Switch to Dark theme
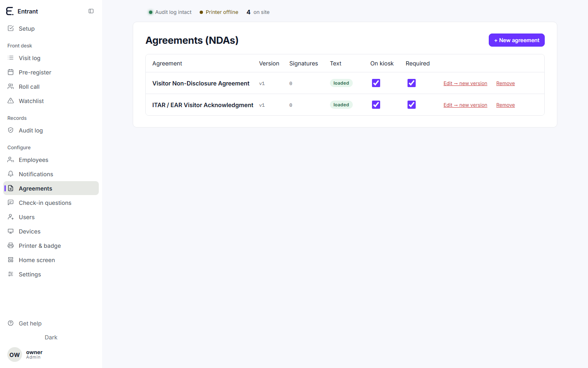Viewport: 588px width, 368px height. click(51, 337)
